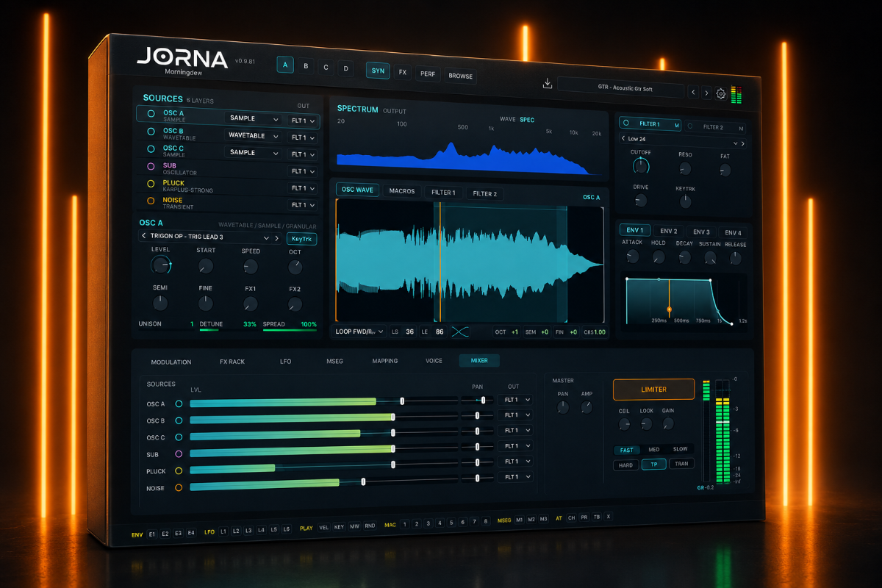Image resolution: width=882 pixels, height=588 pixels.
Task: Click the FINE knob
Action: [x=206, y=303]
